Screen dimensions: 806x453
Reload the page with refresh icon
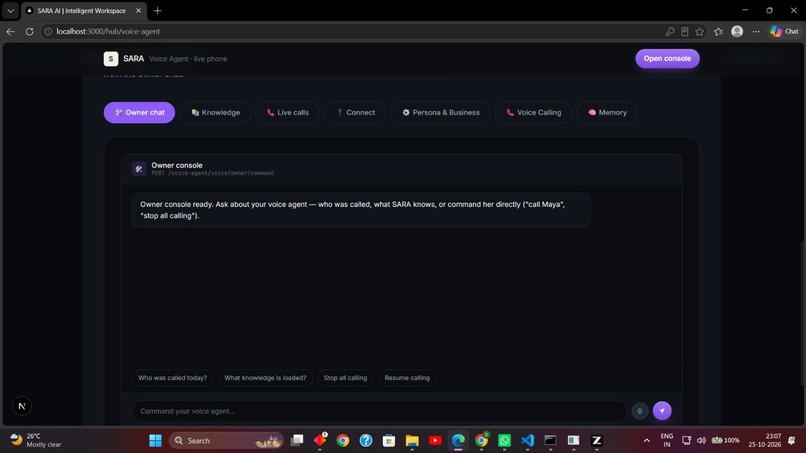(x=29, y=31)
